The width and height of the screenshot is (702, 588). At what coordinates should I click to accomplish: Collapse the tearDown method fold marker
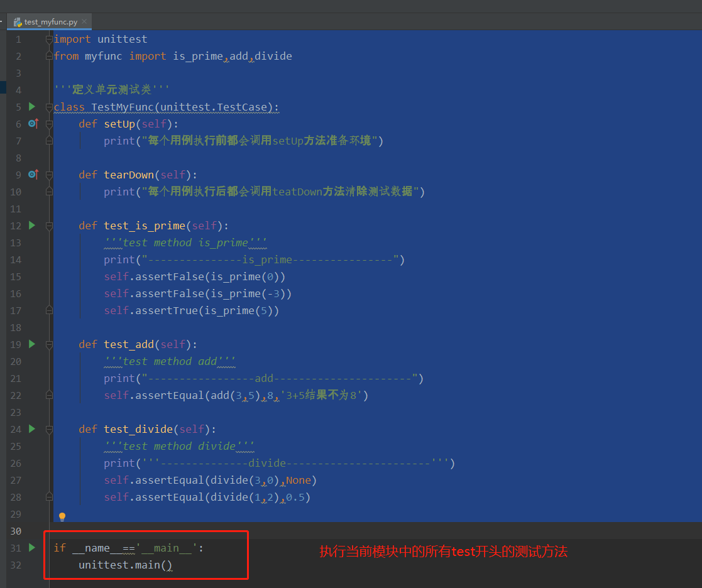(x=49, y=175)
